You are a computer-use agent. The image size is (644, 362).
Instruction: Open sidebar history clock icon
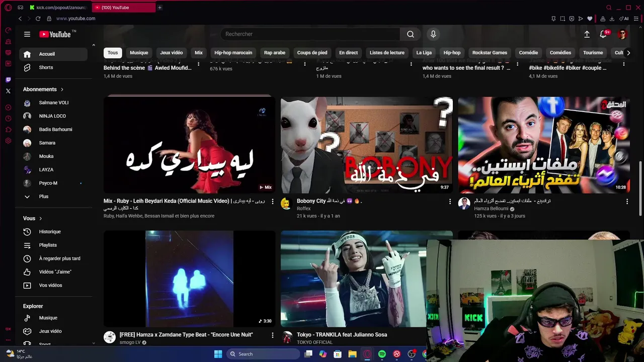[x=8, y=119]
